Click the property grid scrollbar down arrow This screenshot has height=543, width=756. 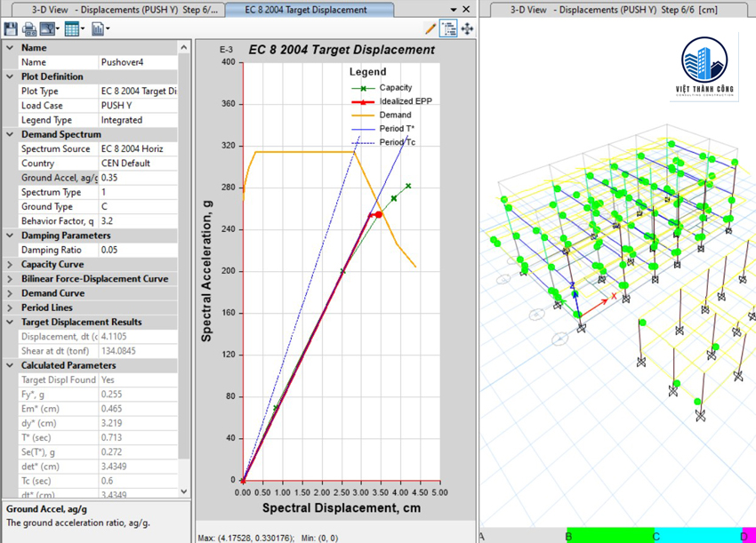point(184,491)
